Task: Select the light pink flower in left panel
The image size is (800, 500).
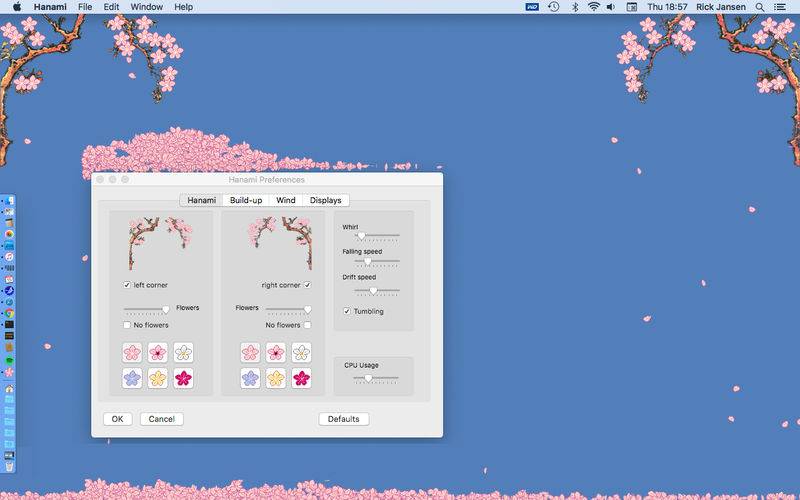Action: click(132, 353)
